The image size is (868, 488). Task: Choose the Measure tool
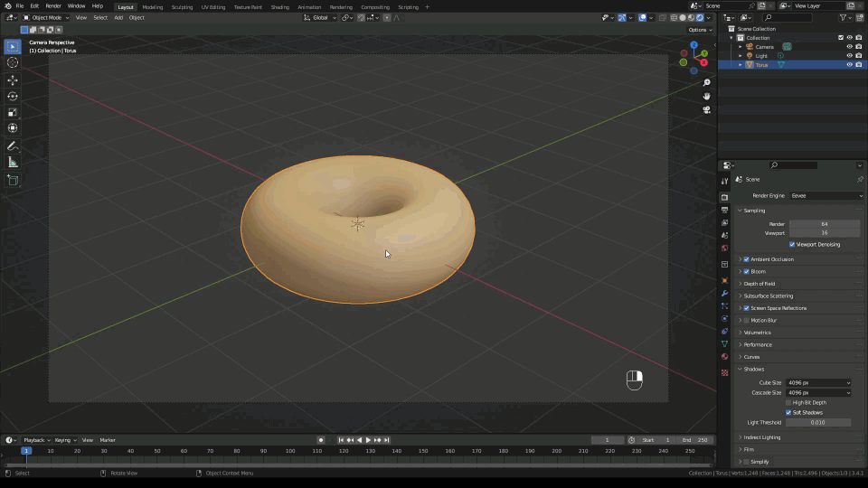(13, 162)
